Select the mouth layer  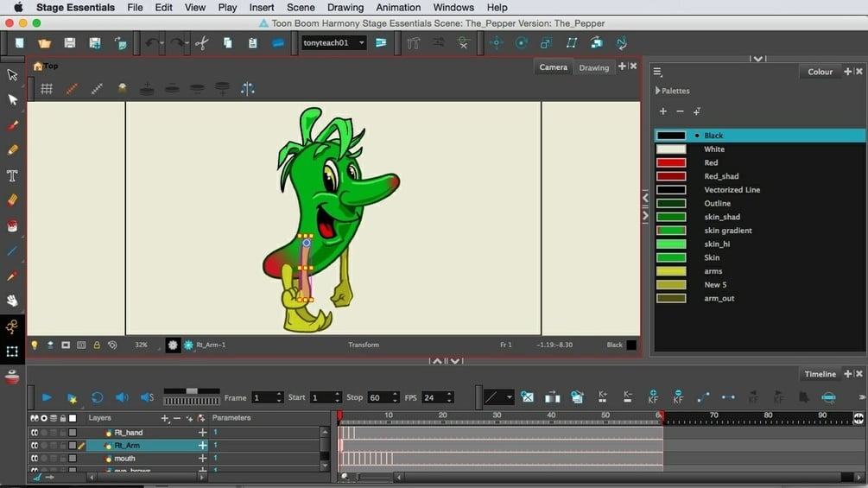point(125,459)
